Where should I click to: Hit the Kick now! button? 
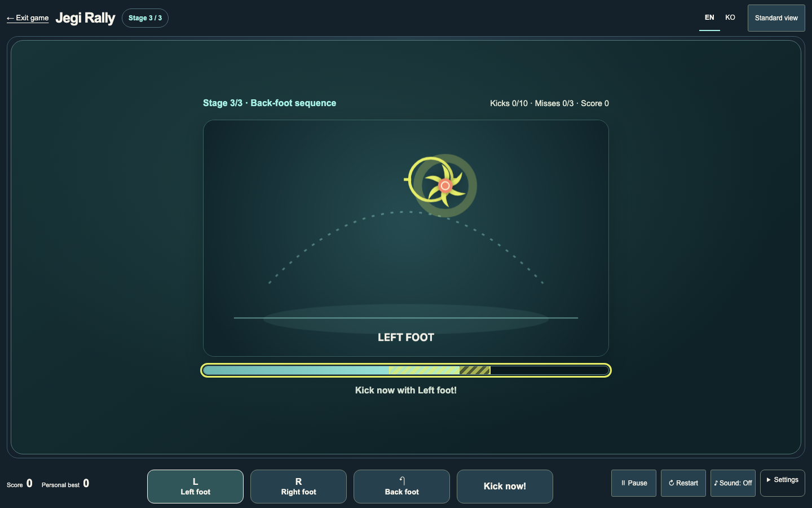(505, 487)
